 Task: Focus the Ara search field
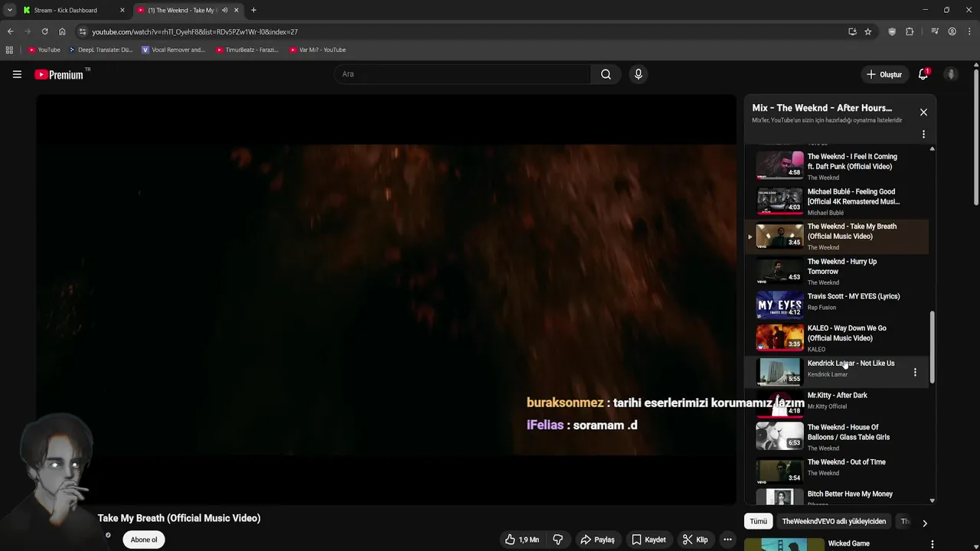point(462,74)
